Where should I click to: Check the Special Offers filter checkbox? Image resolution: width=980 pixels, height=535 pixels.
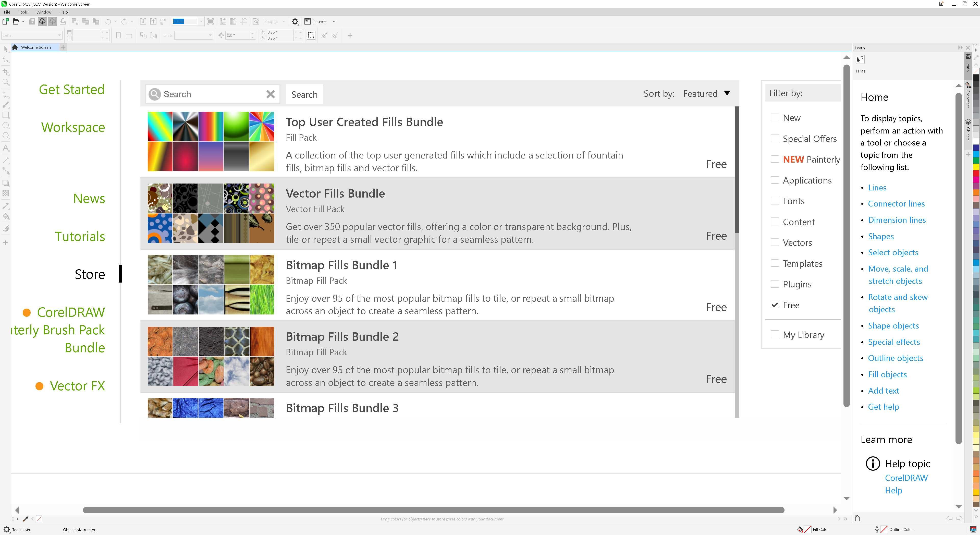pos(775,139)
